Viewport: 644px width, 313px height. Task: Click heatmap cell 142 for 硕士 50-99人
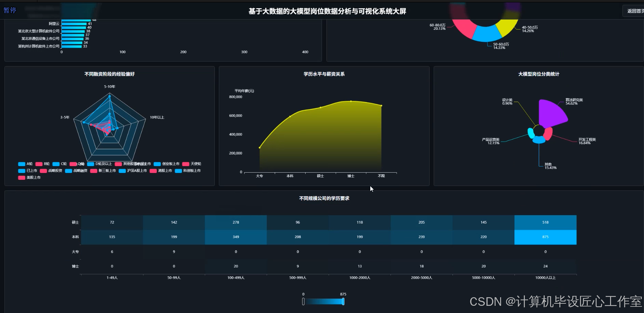click(x=174, y=222)
